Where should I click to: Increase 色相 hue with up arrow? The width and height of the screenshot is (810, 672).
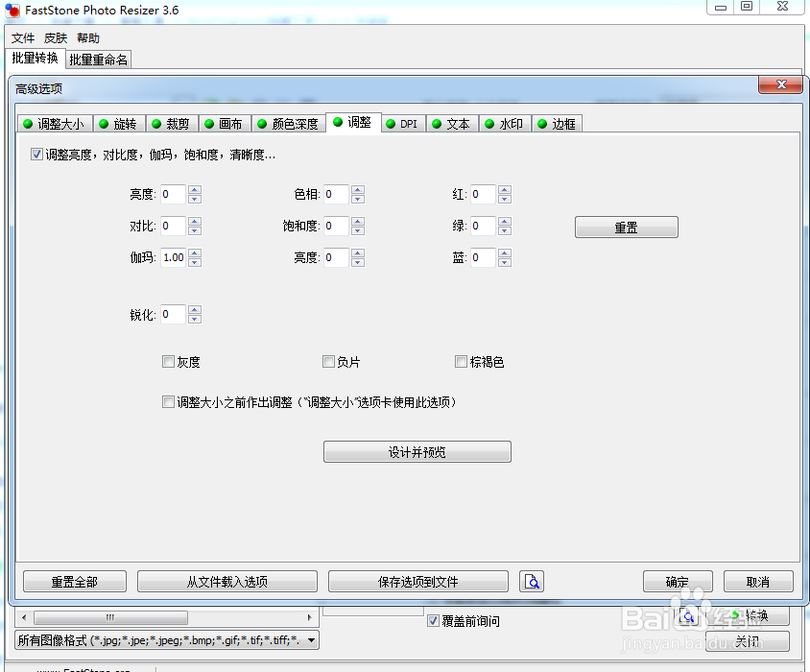pyautogui.click(x=358, y=190)
